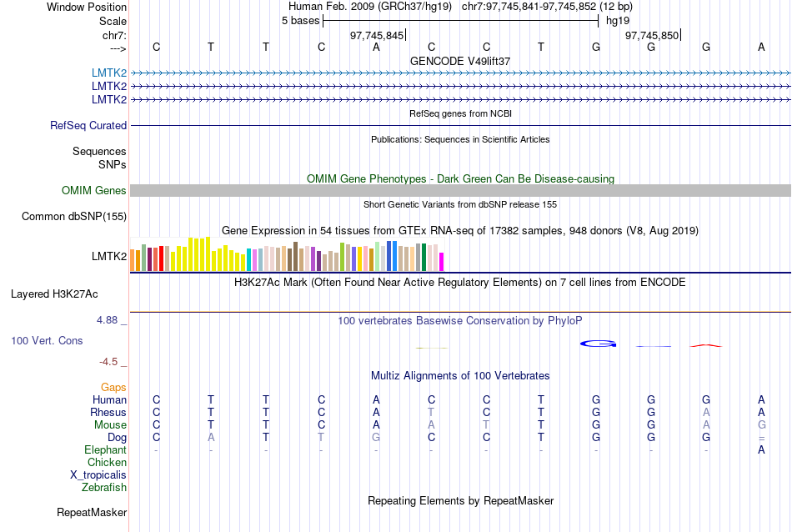Click the 100 Vert. Cons track label
Image resolution: width=792 pixels, height=532 pixels.
47,340
